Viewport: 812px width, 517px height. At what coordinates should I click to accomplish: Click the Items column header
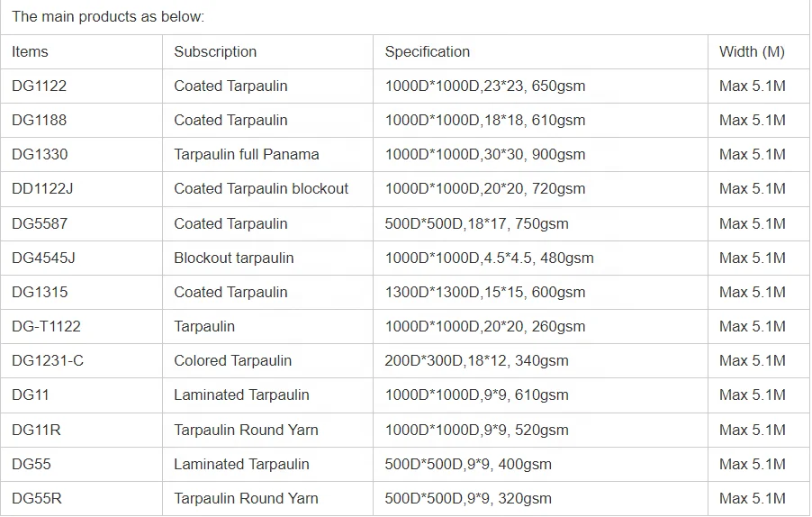click(30, 52)
